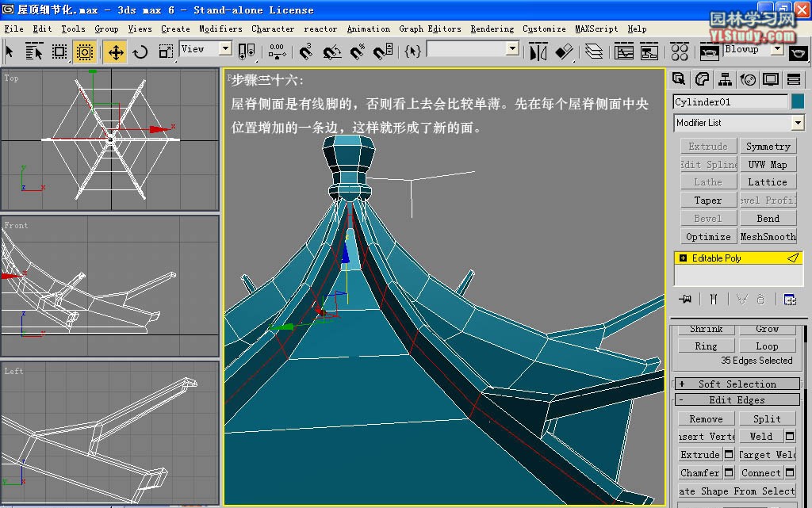Image resolution: width=812 pixels, height=508 pixels.
Task: Select the Select Object arrow tool
Action: [x=10, y=52]
